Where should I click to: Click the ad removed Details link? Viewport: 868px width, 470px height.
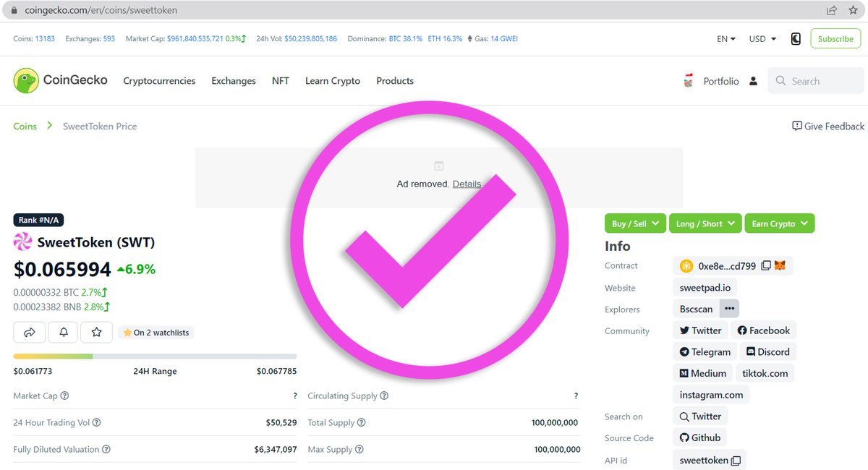[467, 184]
